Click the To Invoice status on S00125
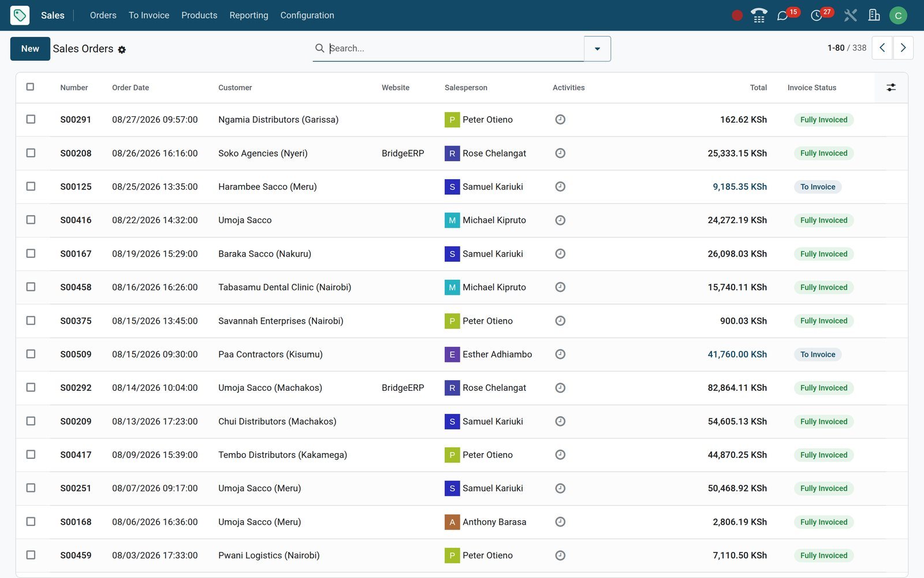 pos(818,187)
